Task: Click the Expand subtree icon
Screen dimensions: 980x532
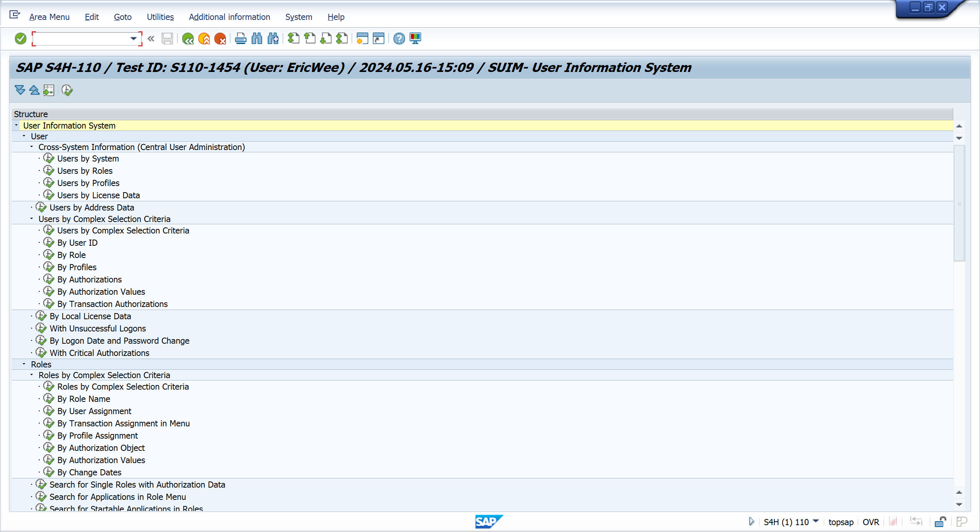Action: click(x=20, y=90)
